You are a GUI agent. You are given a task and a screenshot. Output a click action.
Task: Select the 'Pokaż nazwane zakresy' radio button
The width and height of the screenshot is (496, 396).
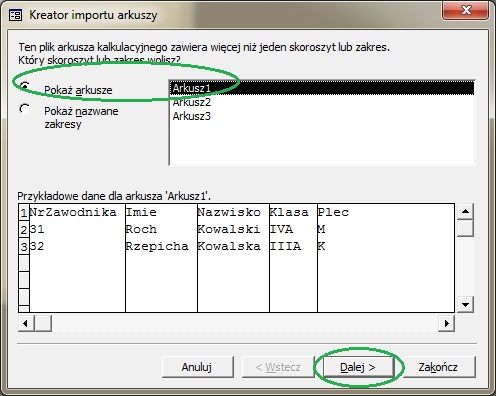click(25, 109)
